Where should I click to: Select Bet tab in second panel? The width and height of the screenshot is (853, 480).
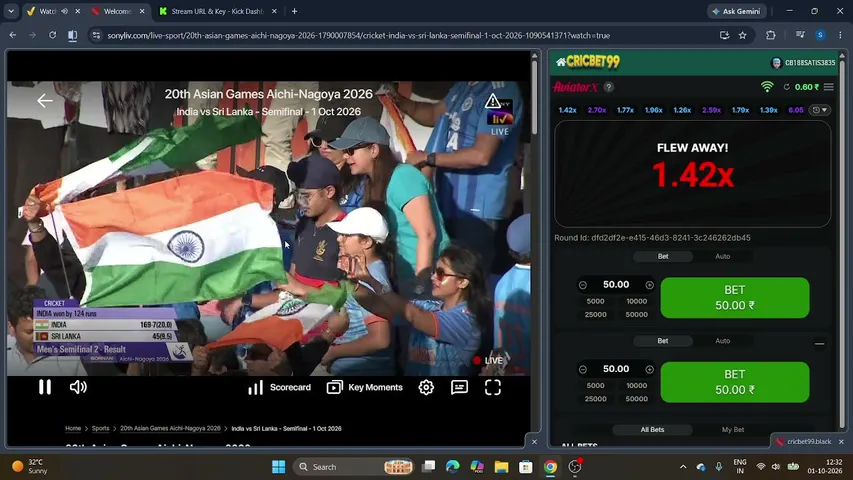pyautogui.click(x=663, y=341)
